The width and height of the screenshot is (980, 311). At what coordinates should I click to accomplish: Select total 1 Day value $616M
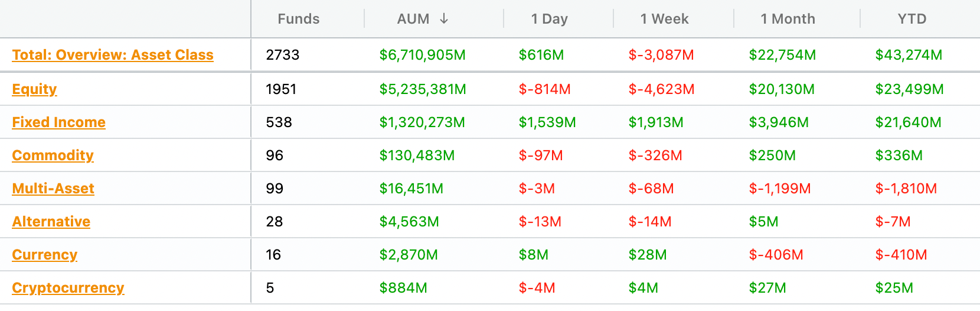[541, 55]
